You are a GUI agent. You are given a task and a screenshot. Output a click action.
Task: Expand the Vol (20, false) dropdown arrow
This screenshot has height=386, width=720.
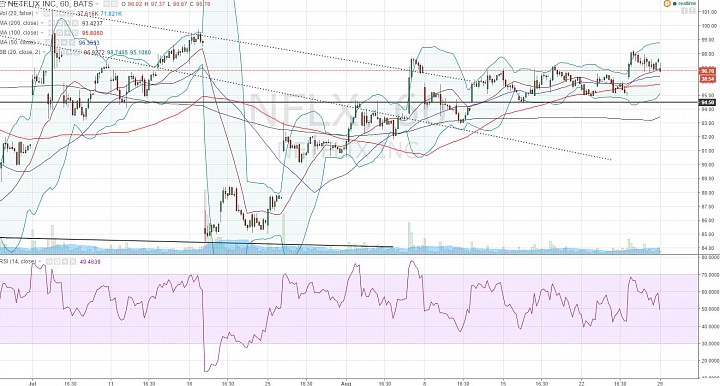[37, 13]
